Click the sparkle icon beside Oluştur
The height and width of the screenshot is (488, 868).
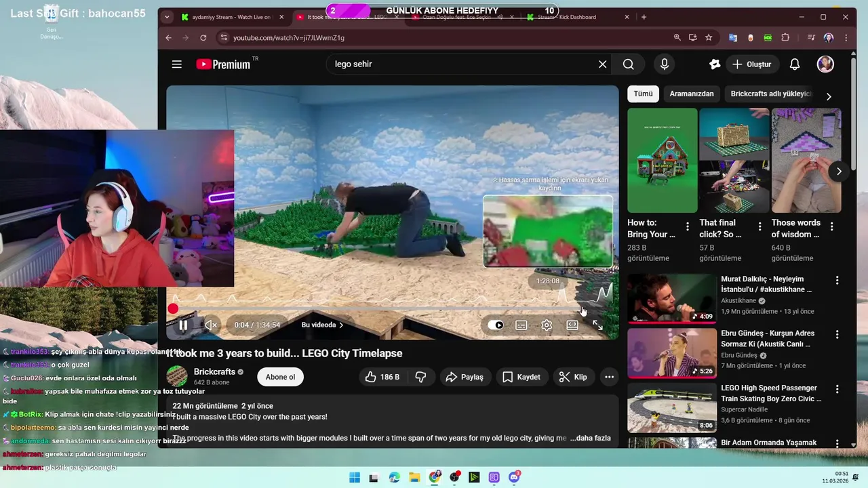pos(715,64)
